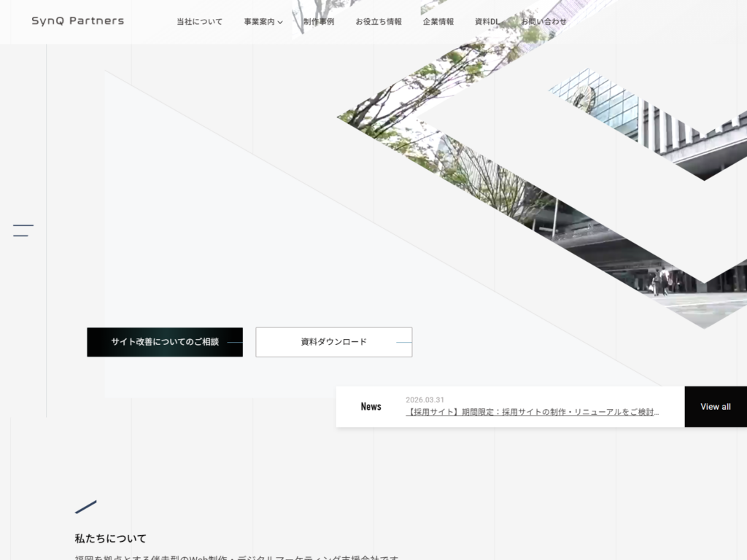
Task: Click the arrow line in the サイト改善 button
Action: (x=234, y=342)
